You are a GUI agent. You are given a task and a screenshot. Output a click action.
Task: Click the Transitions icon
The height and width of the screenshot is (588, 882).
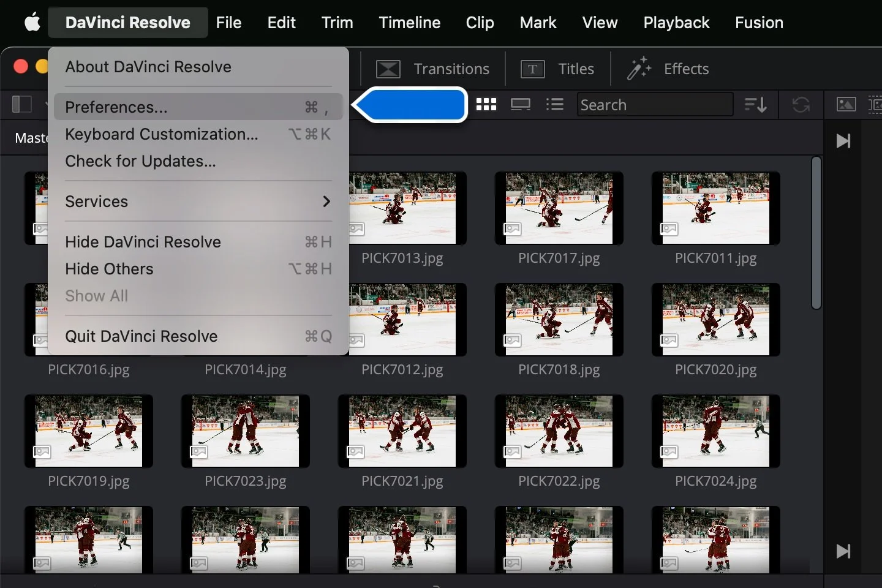tap(388, 69)
